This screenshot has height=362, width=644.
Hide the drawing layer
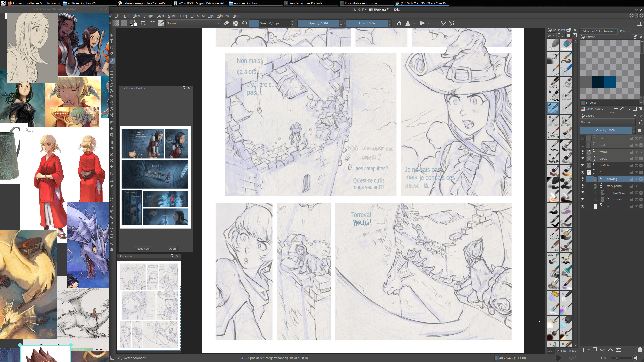(582, 179)
